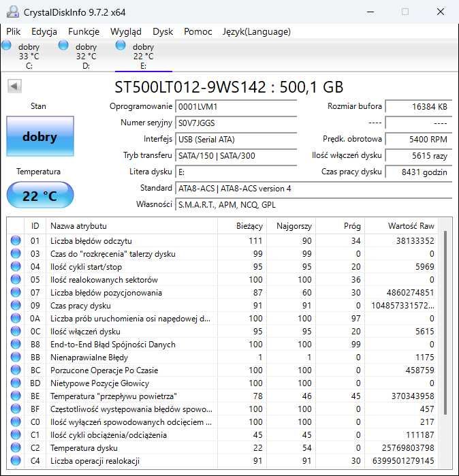Click status icon for attribute C2 Temperatura dysku
The width and height of the screenshot is (459, 476).
click(x=16, y=447)
